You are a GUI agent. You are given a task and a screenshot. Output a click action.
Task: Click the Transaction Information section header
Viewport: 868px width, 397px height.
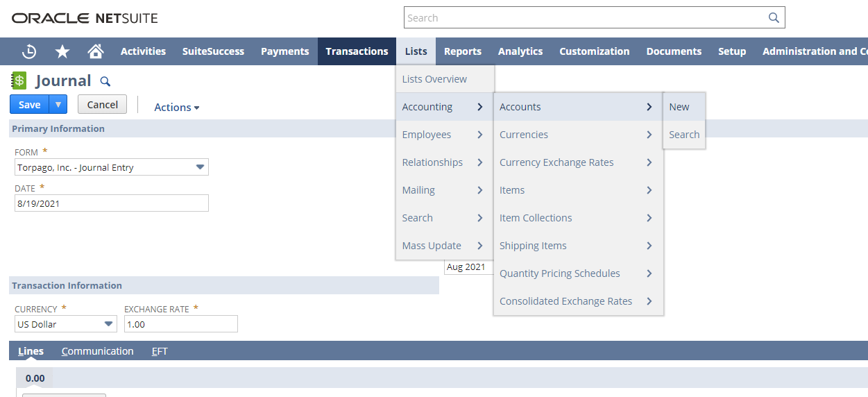click(67, 285)
